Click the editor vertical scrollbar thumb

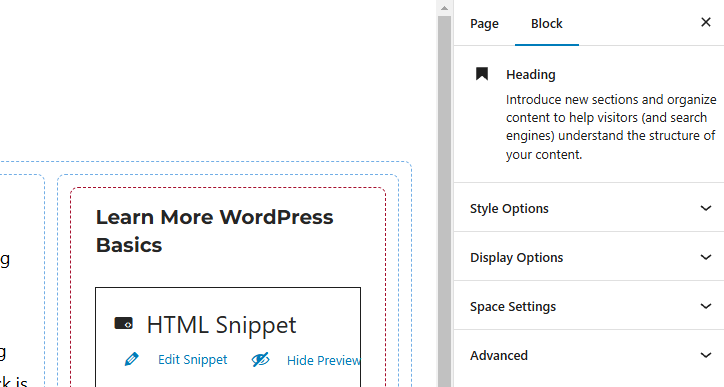[444, 201]
